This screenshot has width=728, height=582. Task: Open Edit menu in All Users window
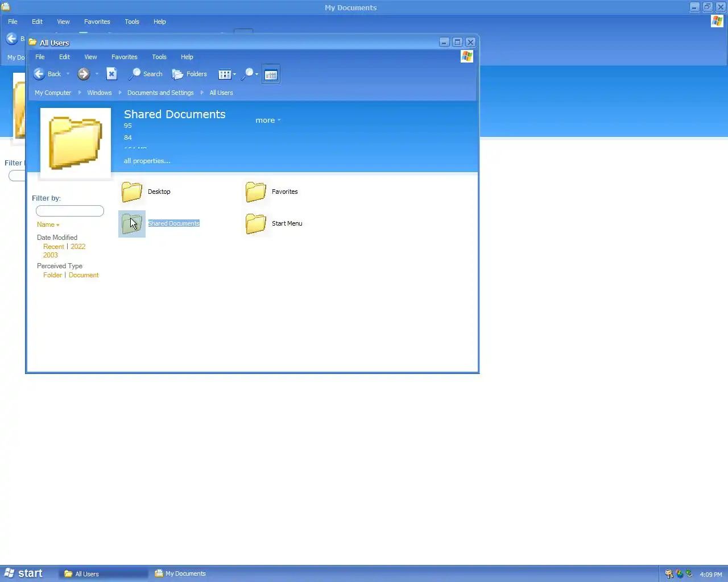click(x=65, y=57)
